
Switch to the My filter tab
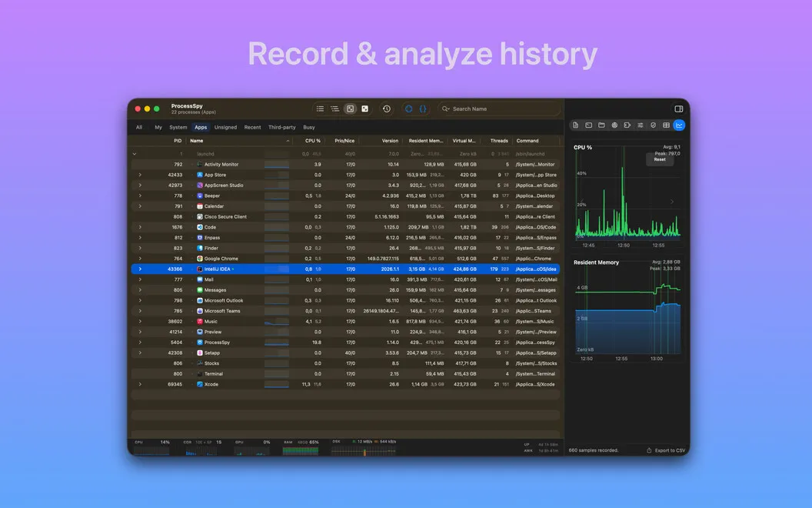tap(158, 128)
